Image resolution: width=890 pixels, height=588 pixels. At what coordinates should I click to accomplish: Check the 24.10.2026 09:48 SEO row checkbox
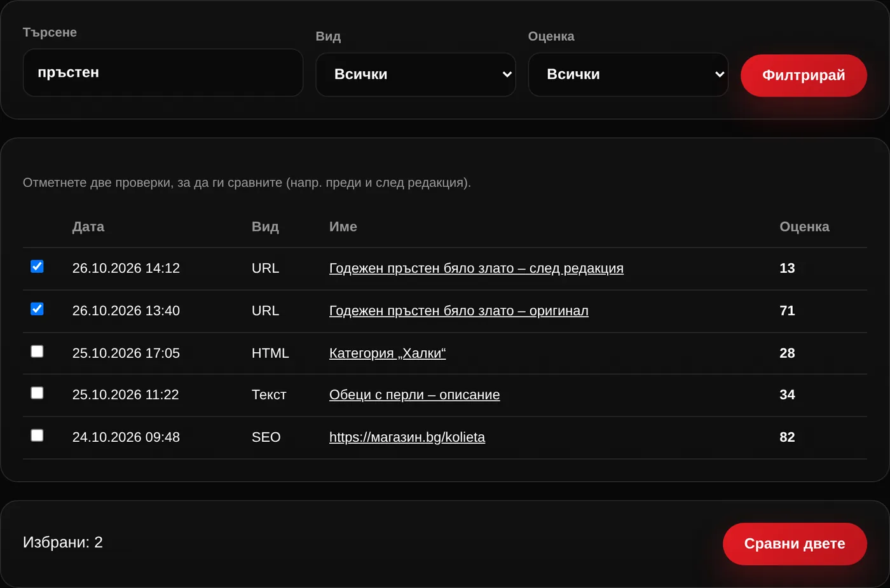coord(37,435)
